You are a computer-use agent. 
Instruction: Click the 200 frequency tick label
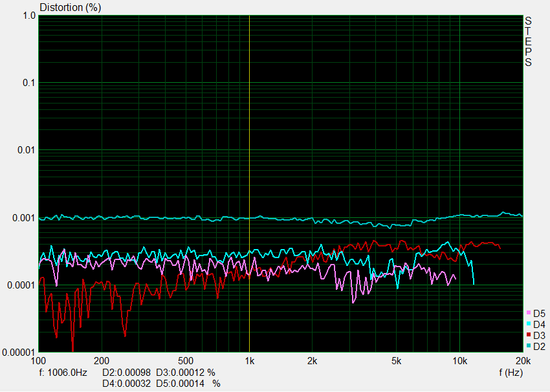pyautogui.click(x=102, y=361)
